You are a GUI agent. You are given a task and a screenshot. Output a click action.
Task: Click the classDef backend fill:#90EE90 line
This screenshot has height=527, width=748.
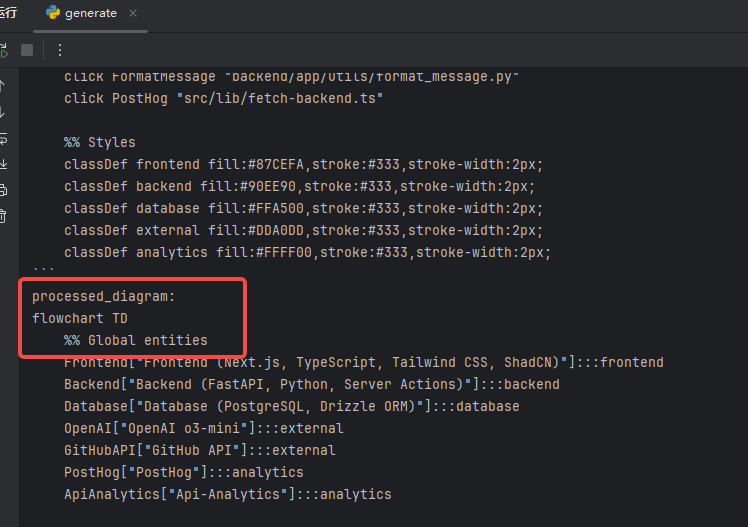point(300,186)
